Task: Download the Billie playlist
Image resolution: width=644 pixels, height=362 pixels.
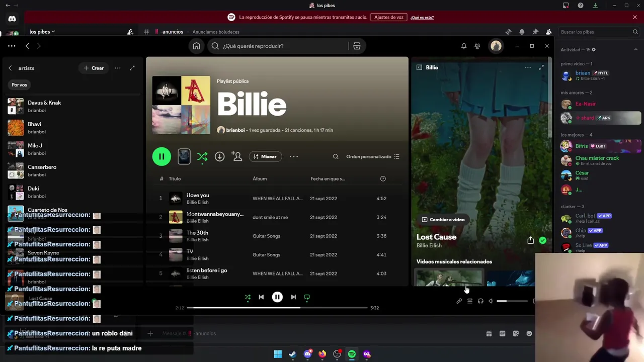Action: coord(219,156)
